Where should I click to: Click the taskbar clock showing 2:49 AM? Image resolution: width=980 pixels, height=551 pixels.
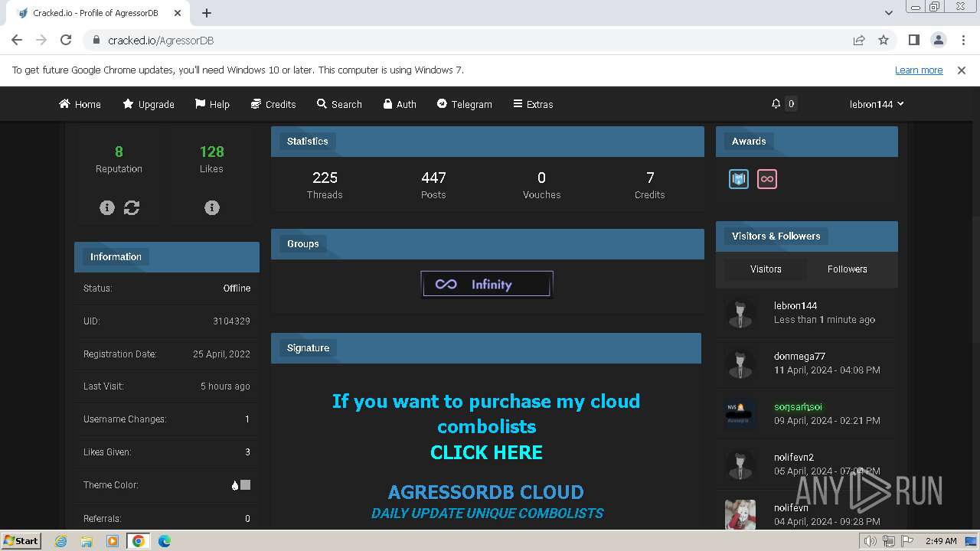coord(941,541)
